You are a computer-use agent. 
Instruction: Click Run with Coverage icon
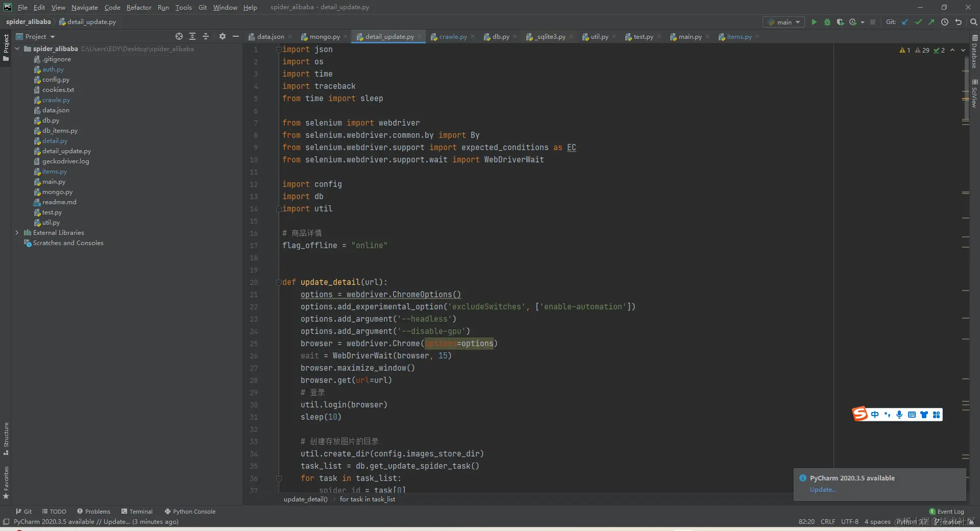tap(840, 22)
